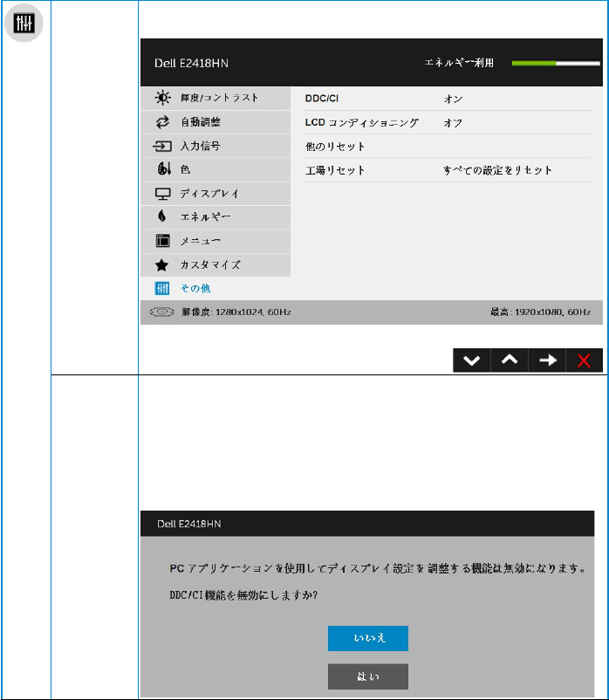Select the highlighted その他 entry
The width and height of the screenshot is (609, 700).
coord(216,288)
